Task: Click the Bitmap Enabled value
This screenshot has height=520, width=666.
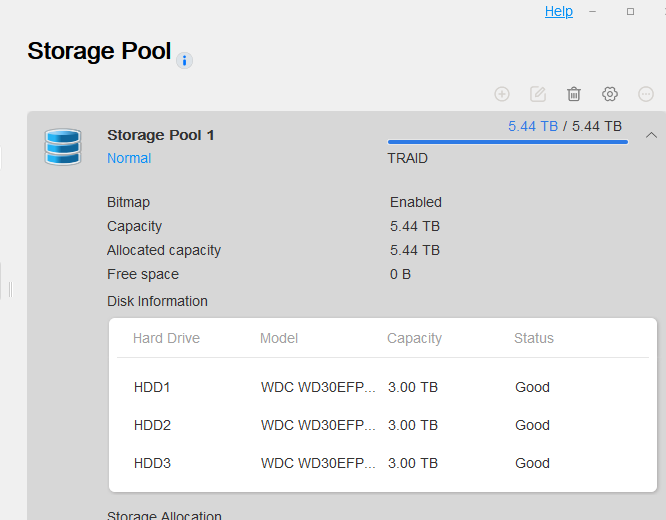Action: click(416, 202)
